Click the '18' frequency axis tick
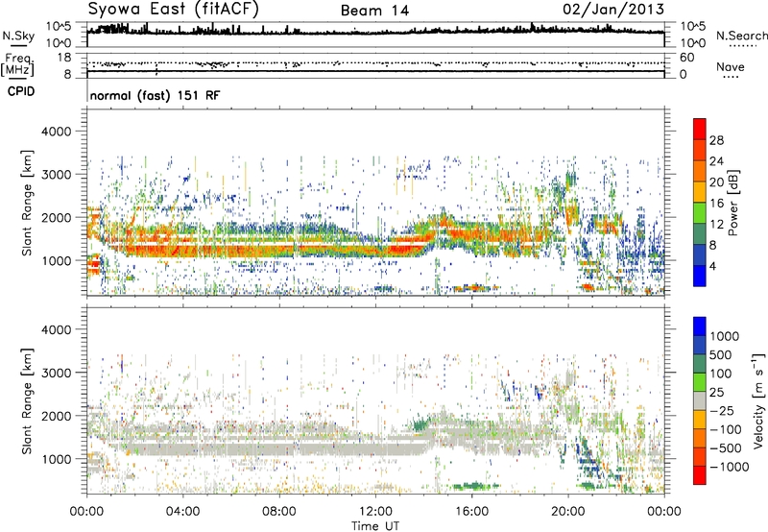This screenshot has width=768, height=532. (x=64, y=58)
